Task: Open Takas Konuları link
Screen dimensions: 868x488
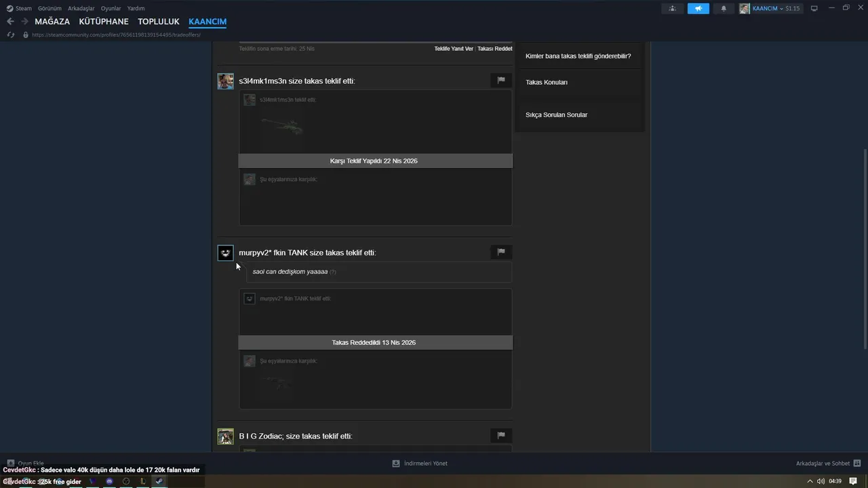Action: [547, 82]
